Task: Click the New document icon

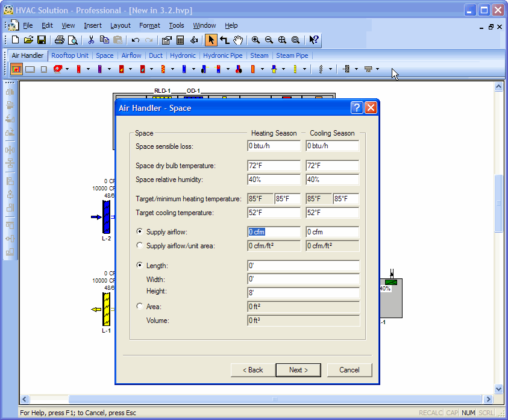Action: [15, 40]
